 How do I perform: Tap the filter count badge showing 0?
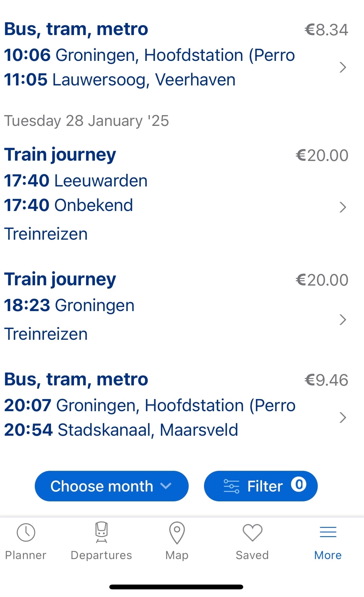299,485
